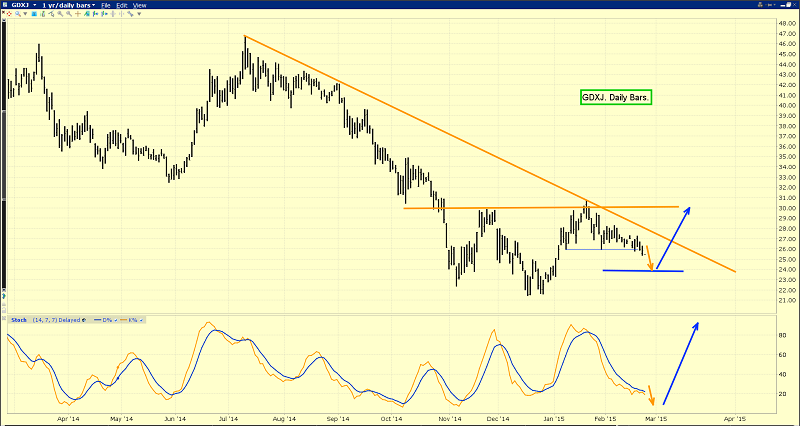Select the trendline drawing tool

[52, 14]
